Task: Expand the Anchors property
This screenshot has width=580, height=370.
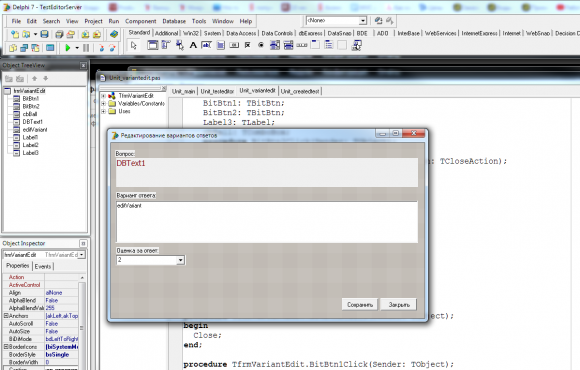Action: 6,316
